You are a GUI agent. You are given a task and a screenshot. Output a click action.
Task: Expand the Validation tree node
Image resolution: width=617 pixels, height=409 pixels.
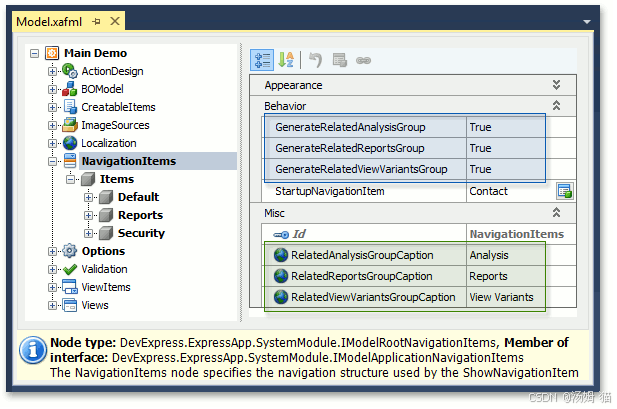[52, 269]
